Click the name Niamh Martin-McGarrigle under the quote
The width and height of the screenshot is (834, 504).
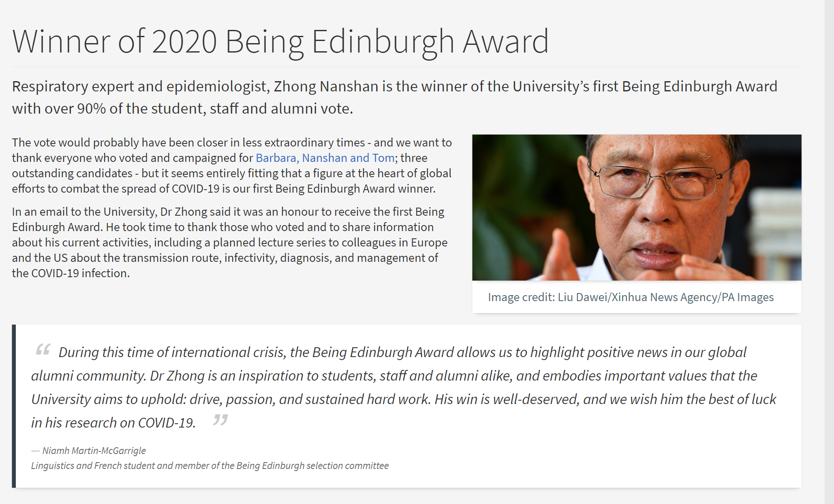[x=94, y=451]
